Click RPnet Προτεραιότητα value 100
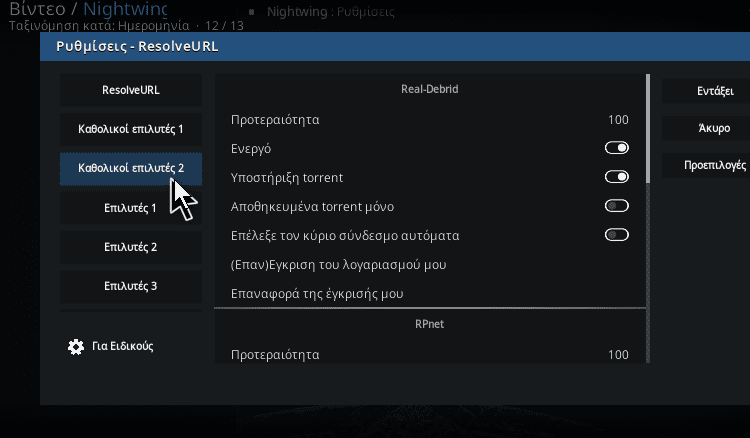This screenshot has height=438, width=750. tap(618, 355)
